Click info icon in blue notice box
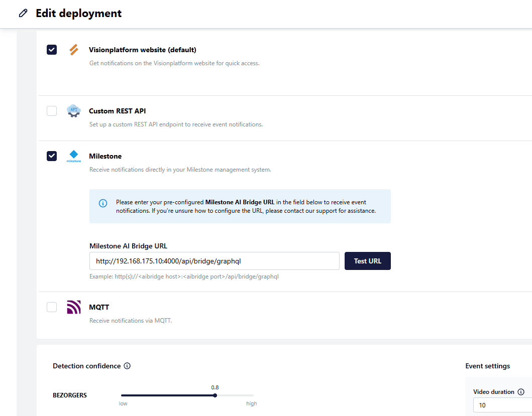532x416 pixels. (103, 203)
